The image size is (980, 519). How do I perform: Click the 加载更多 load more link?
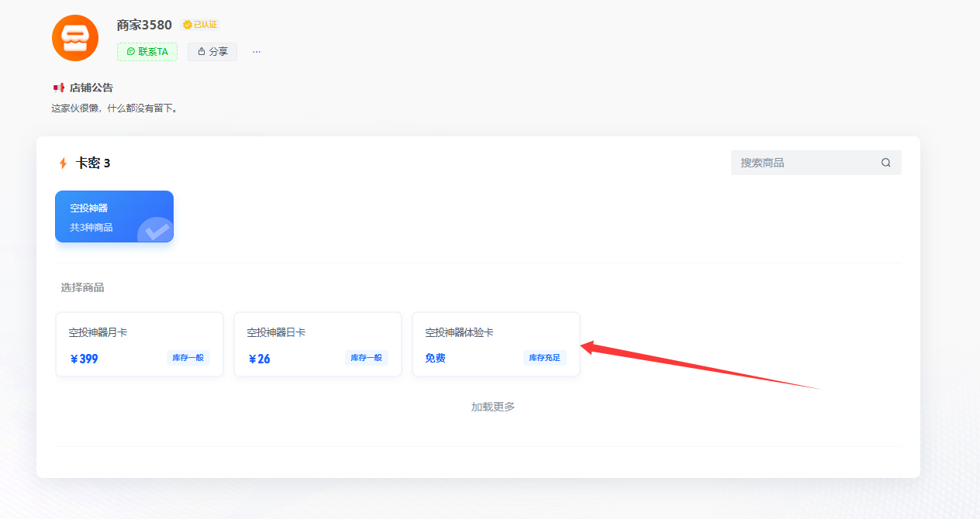tap(492, 406)
